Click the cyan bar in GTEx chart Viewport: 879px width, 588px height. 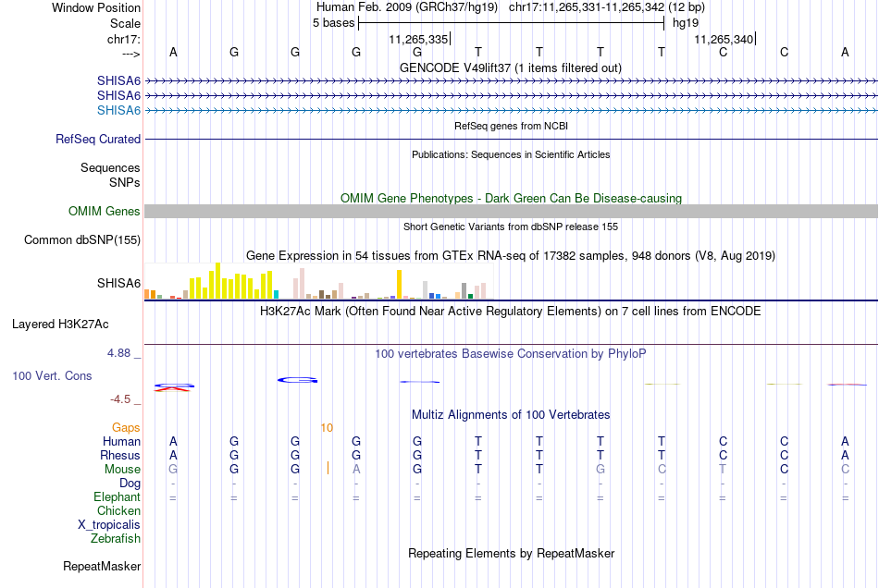click(x=276, y=295)
